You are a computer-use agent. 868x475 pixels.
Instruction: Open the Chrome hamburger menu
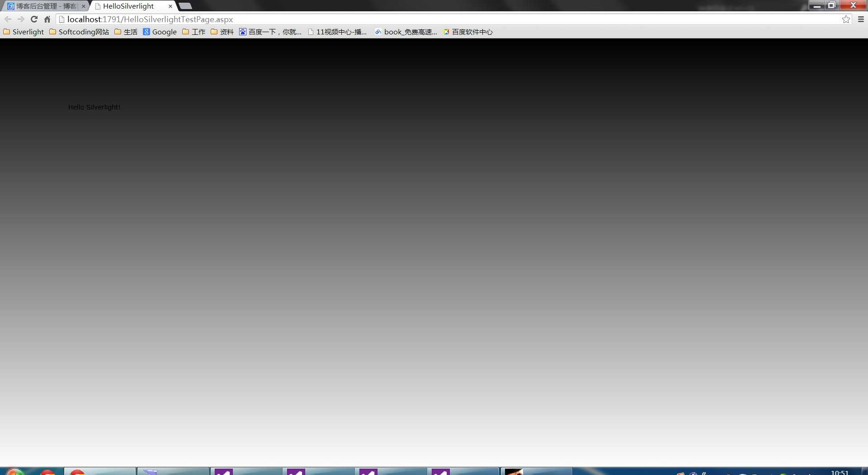point(861,19)
